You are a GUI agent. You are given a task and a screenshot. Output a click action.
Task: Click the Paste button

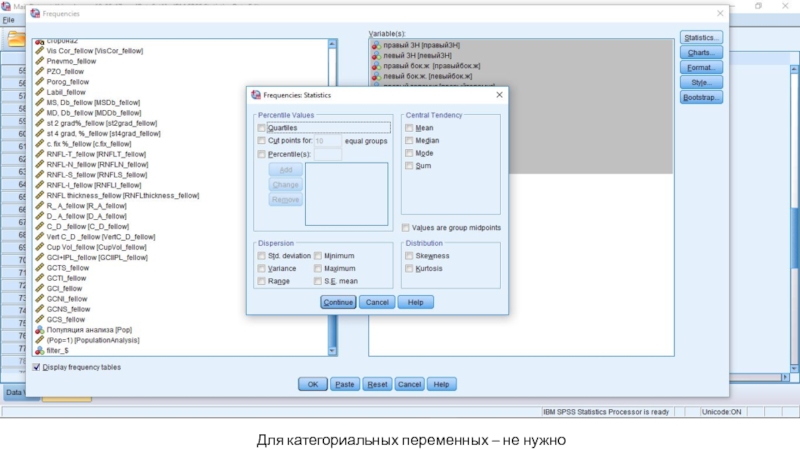point(345,384)
